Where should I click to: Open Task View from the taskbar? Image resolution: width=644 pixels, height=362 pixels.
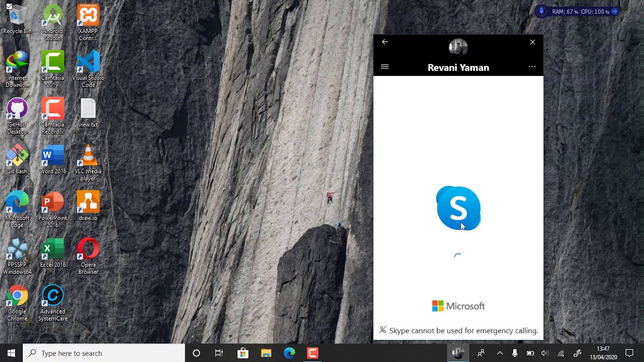tap(219, 353)
